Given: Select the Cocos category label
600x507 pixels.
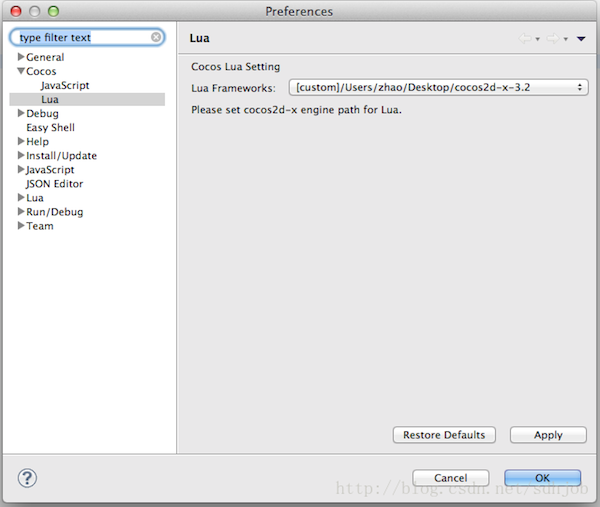Looking at the screenshot, I should click(x=41, y=71).
